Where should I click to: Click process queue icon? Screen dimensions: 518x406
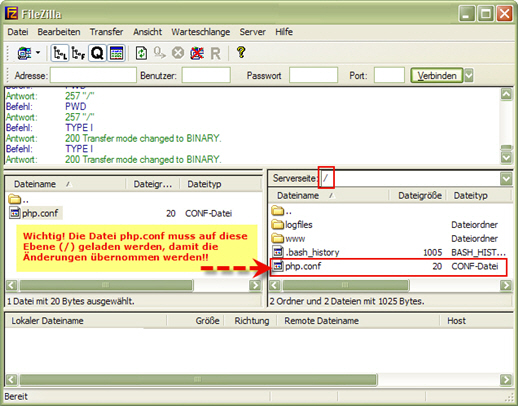point(160,53)
